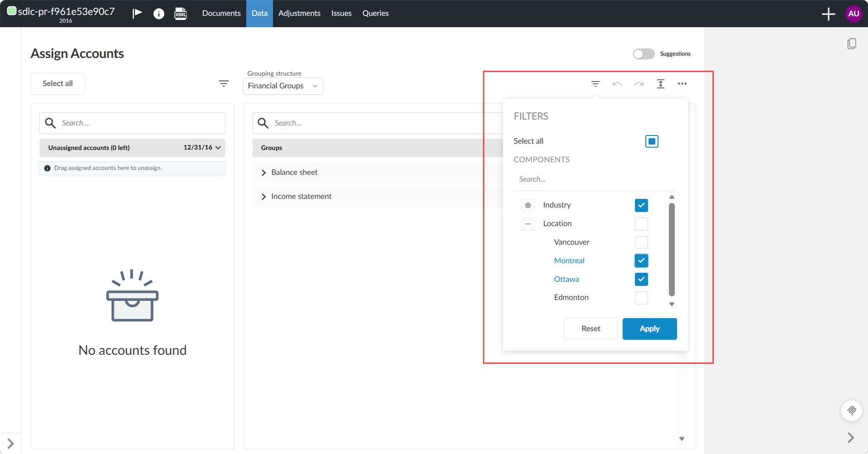Screen dimensions: 868x454
Task: Click the copy pages icon
Action: [x=852, y=43]
